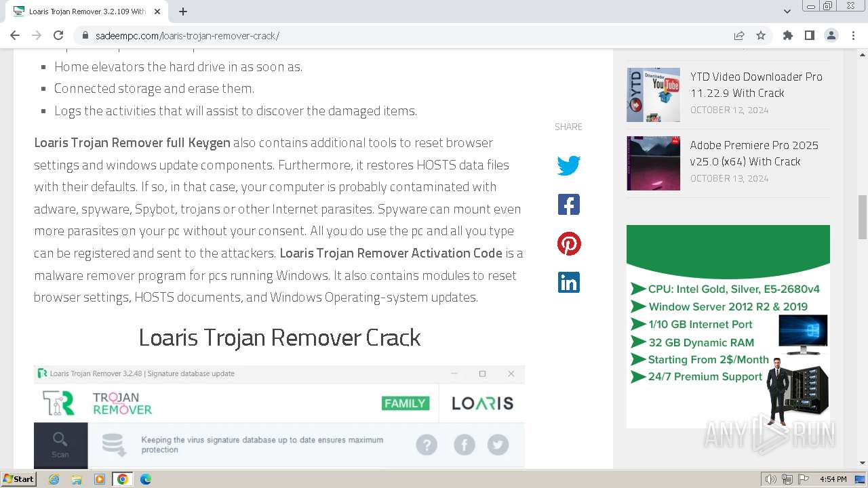This screenshot has height=488, width=868.
Task: Open the YTD Video Downloader Pro 11.22.9 link
Action: click(x=756, y=85)
